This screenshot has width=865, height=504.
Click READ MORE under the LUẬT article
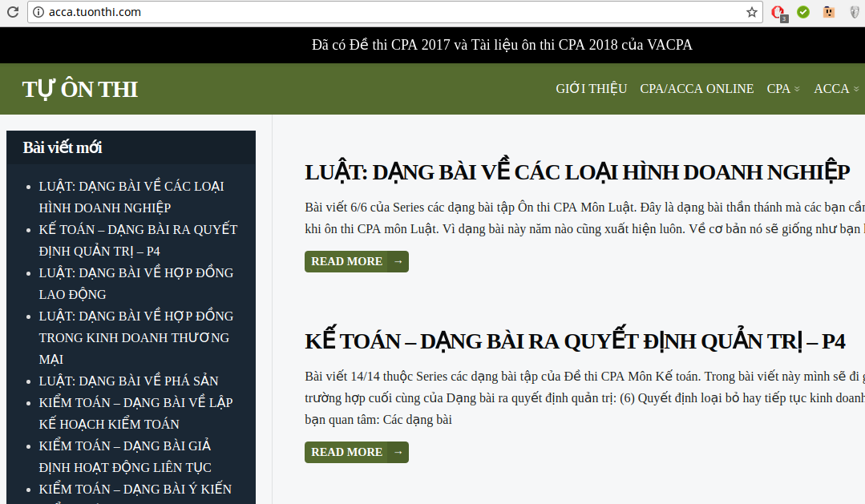pos(357,261)
